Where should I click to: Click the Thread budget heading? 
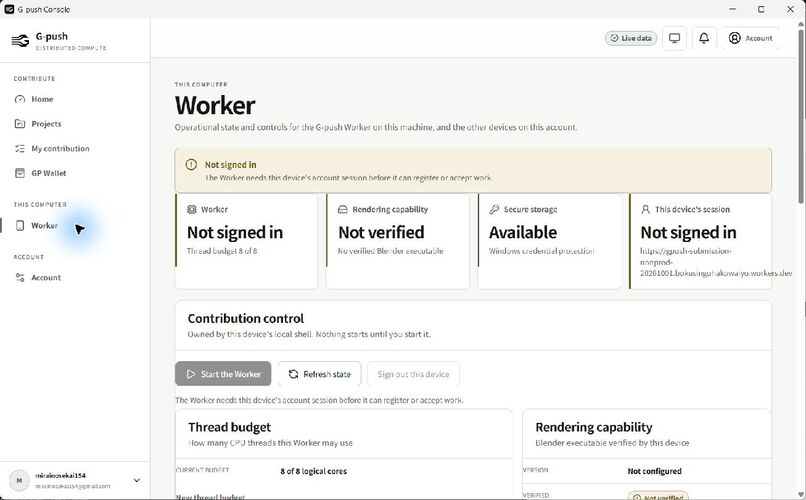[x=229, y=427]
